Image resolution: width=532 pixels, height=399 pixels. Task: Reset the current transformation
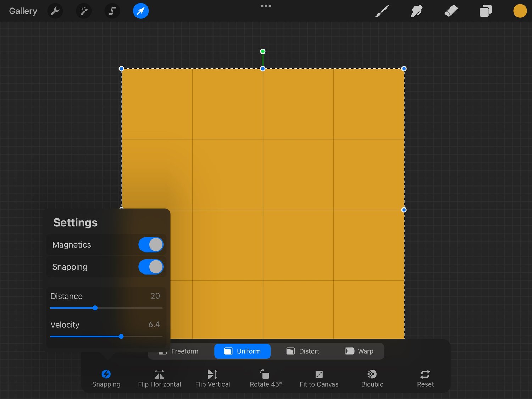coord(425,378)
